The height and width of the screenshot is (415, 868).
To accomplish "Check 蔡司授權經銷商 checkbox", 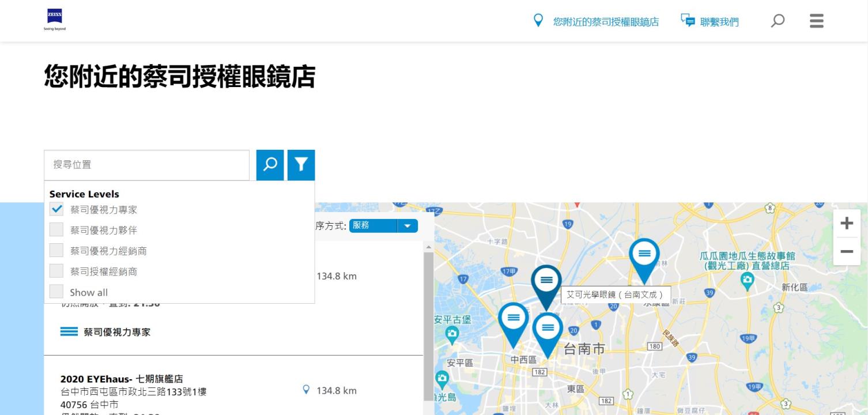I will point(56,271).
